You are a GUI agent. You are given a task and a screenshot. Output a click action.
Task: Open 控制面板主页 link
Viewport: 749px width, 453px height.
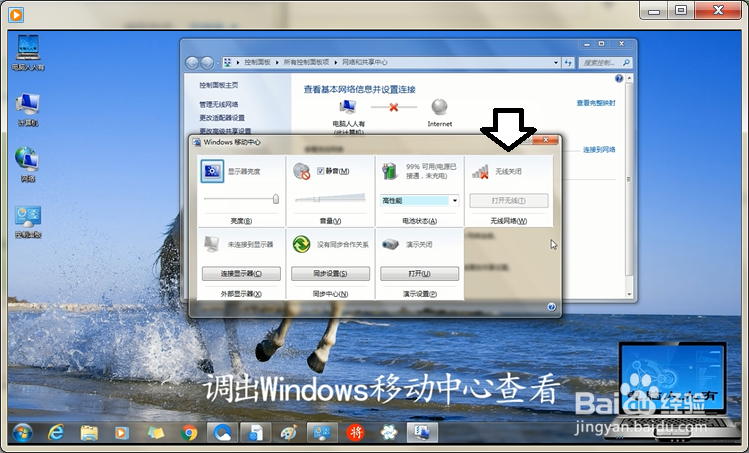(219, 85)
